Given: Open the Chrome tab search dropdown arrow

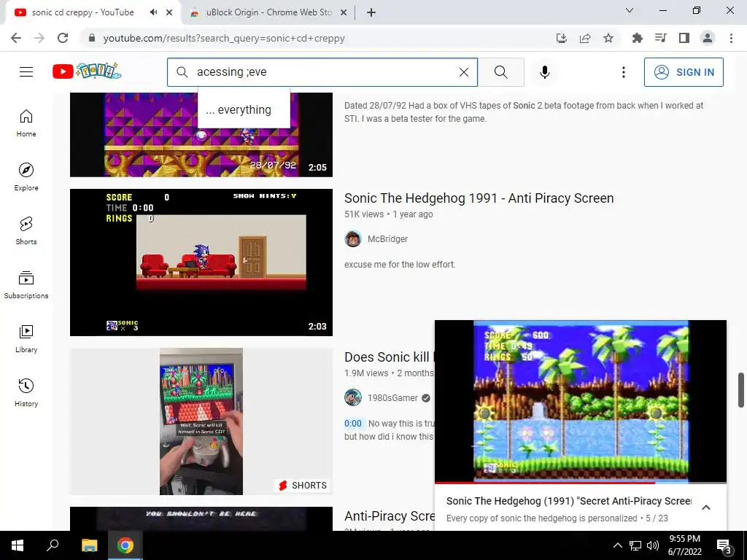Looking at the screenshot, I should tap(630, 10).
